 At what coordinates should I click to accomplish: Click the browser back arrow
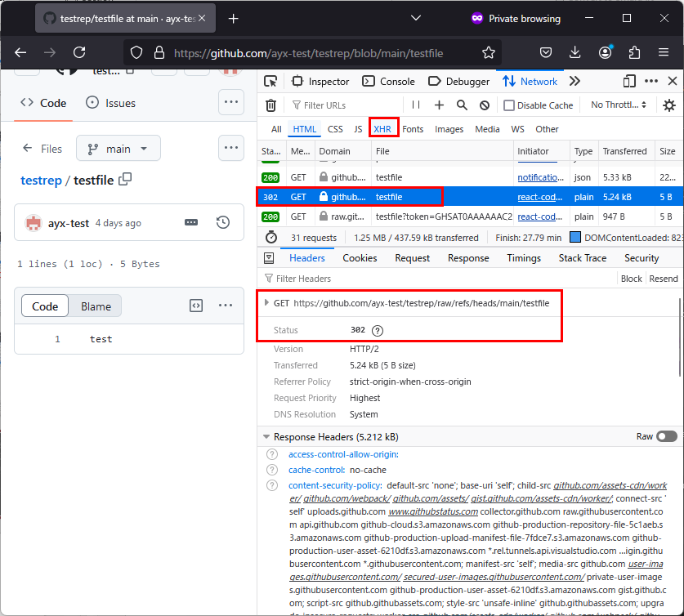tap(20, 53)
